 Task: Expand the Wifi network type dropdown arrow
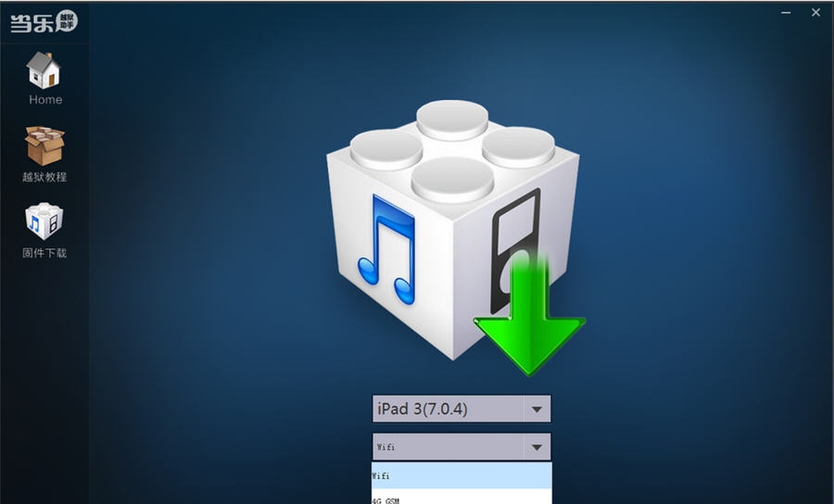tap(537, 447)
